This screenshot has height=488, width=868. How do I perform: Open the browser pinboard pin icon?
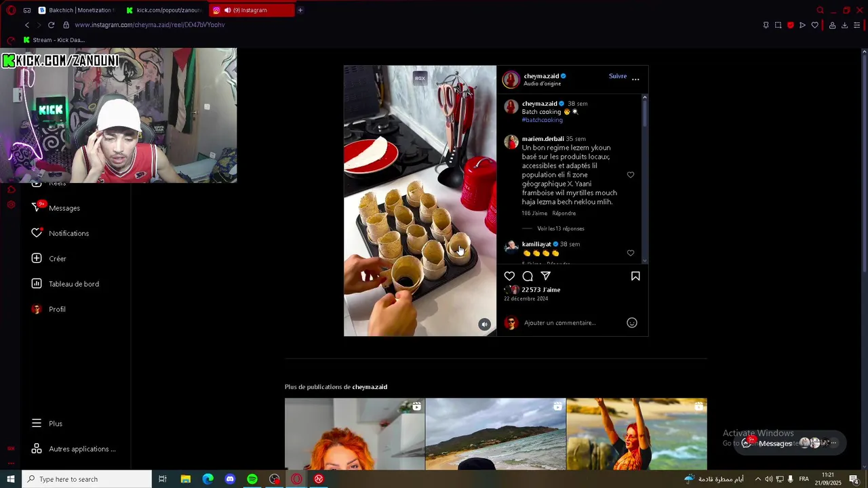[766, 25]
